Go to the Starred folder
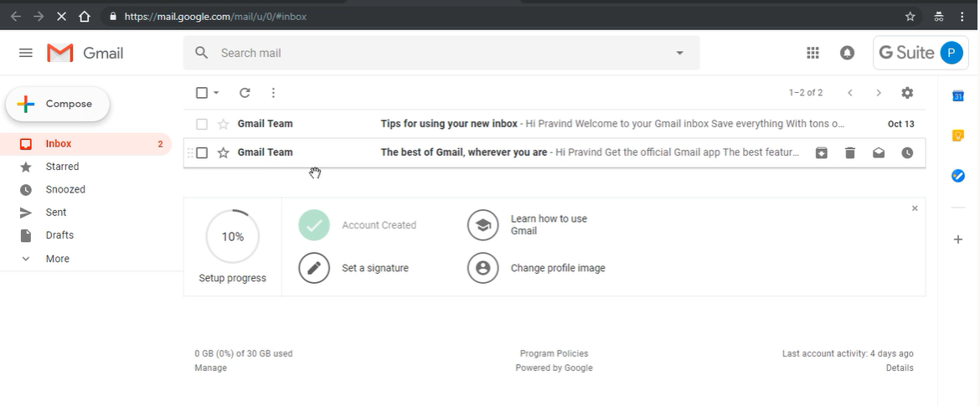Viewport: 980px width, 406px height. [x=62, y=167]
